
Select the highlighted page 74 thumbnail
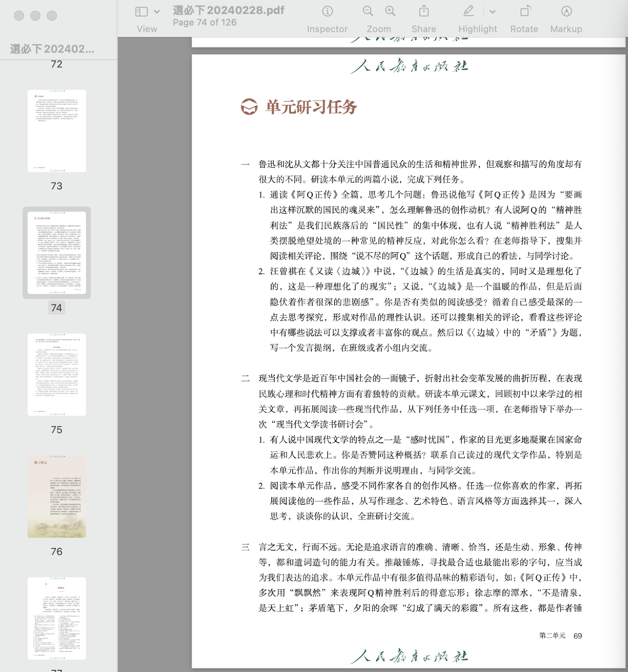click(57, 252)
